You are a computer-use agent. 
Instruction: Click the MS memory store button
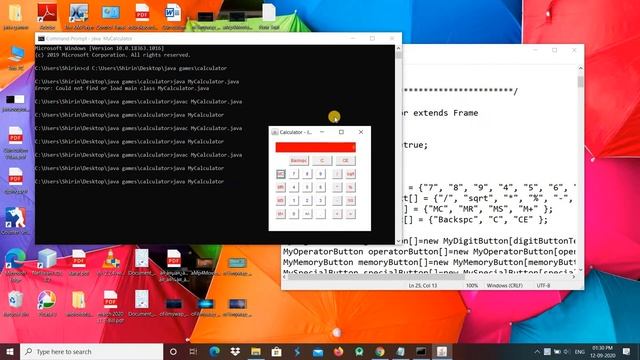(280, 200)
